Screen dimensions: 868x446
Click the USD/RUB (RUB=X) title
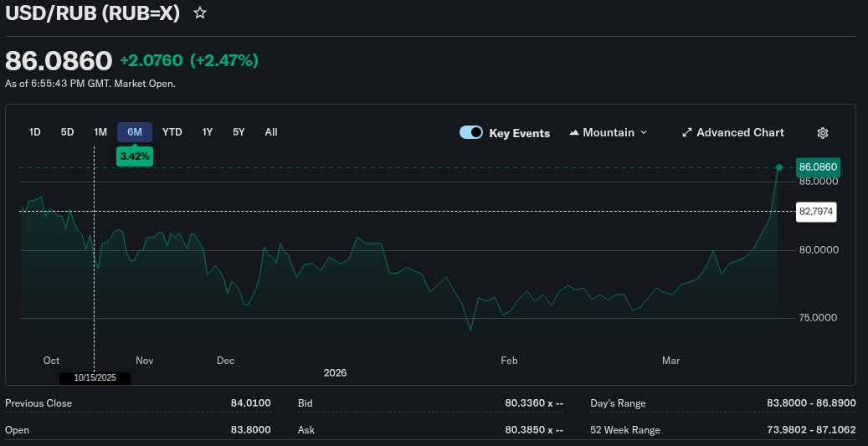(x=92, y=13)
